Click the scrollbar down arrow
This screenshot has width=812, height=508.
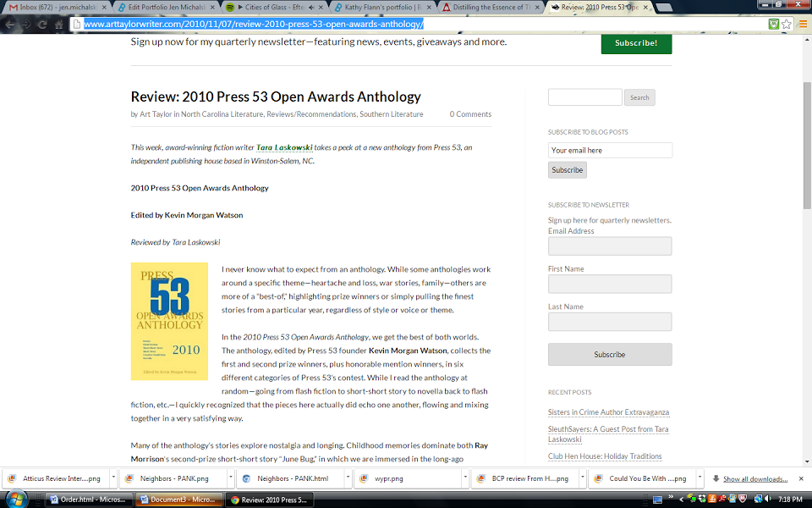tap(807, 461)
